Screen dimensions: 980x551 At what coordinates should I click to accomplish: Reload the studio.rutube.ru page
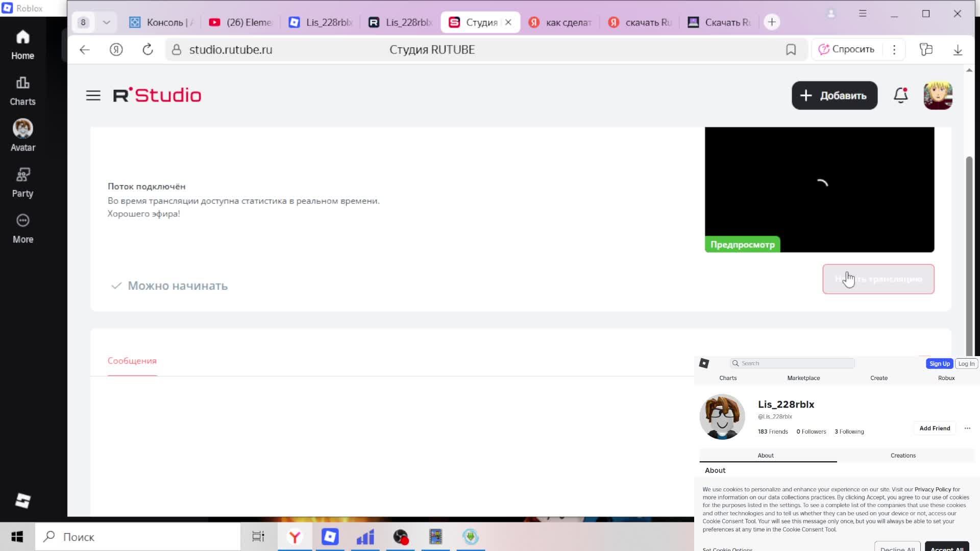(x=148, y=49)
